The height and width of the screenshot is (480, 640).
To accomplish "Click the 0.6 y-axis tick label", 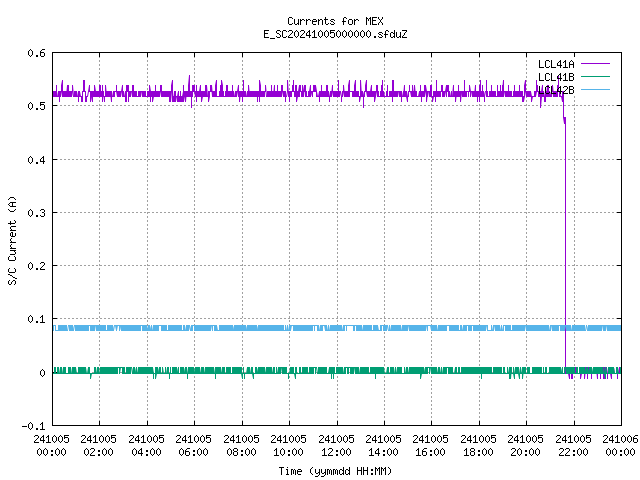I will point(36,53).
